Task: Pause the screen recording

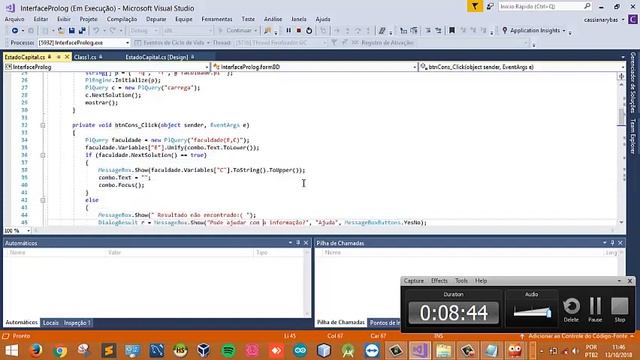Action: 595,309
